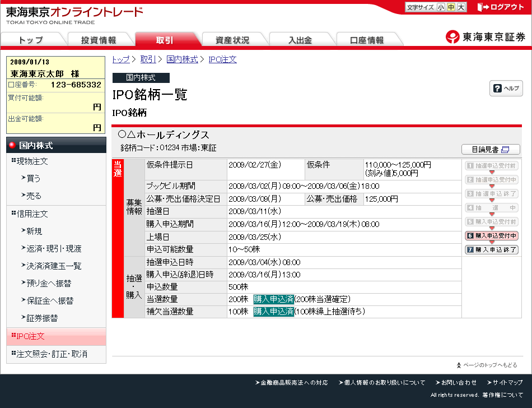The image size is (532, 408).
Task: Click the IPO銘柄一覧 page heading
Action: (x=150, y=94)
